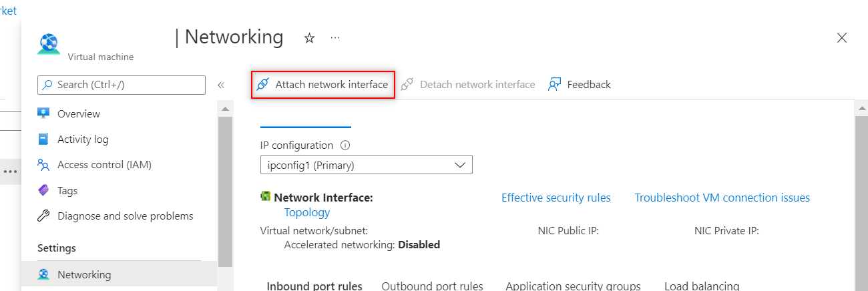Click the Search (Ctrl+/) field
Image resolution: width=868 pixels, height=291 pixels.
(122, 85)
